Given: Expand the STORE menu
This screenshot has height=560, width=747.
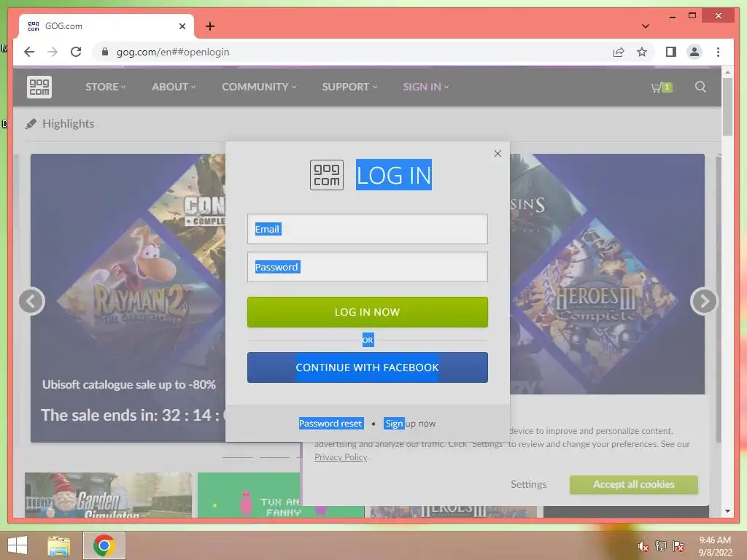Looking at the screenshot, I should tap(105, 87).
